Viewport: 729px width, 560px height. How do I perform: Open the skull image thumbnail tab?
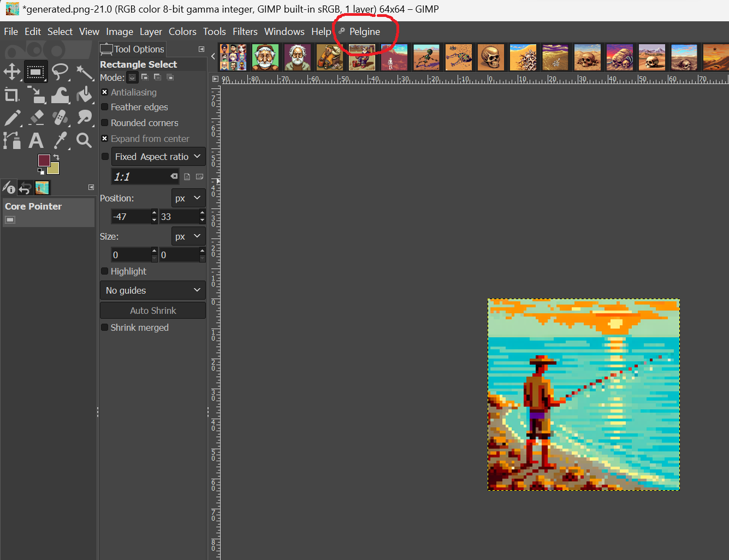pyautogui.click(x=490, y=57)
